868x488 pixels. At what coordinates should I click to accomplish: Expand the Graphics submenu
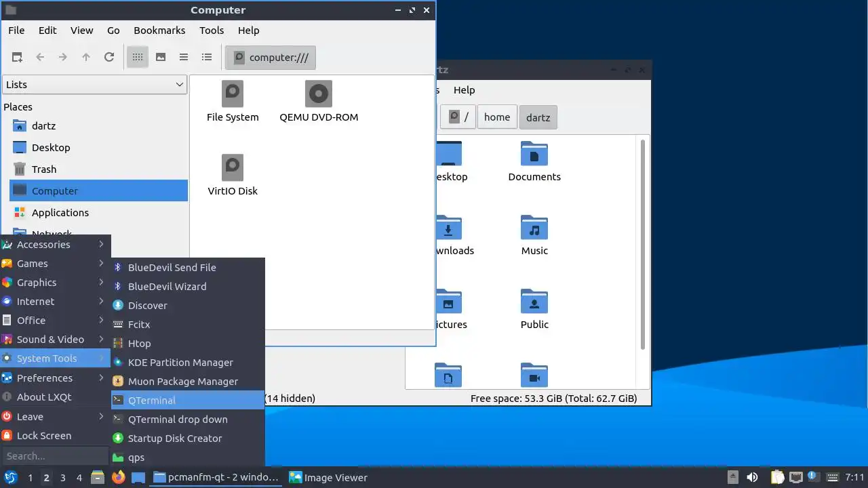[x=55, y=283]
